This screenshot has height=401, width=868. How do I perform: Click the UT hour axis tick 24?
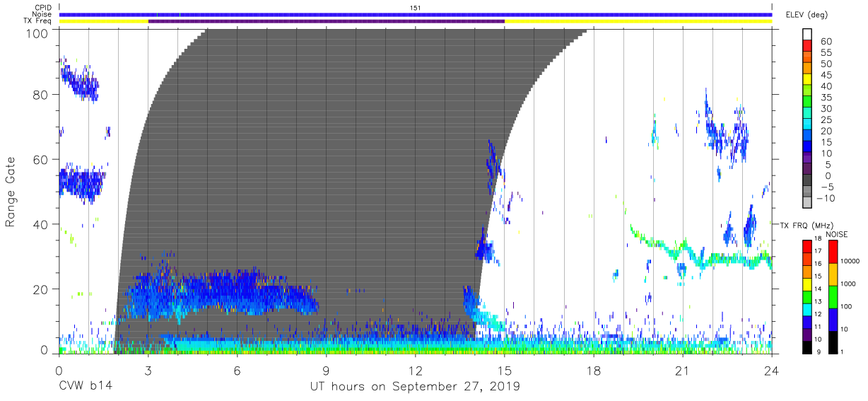pos(772,371)
